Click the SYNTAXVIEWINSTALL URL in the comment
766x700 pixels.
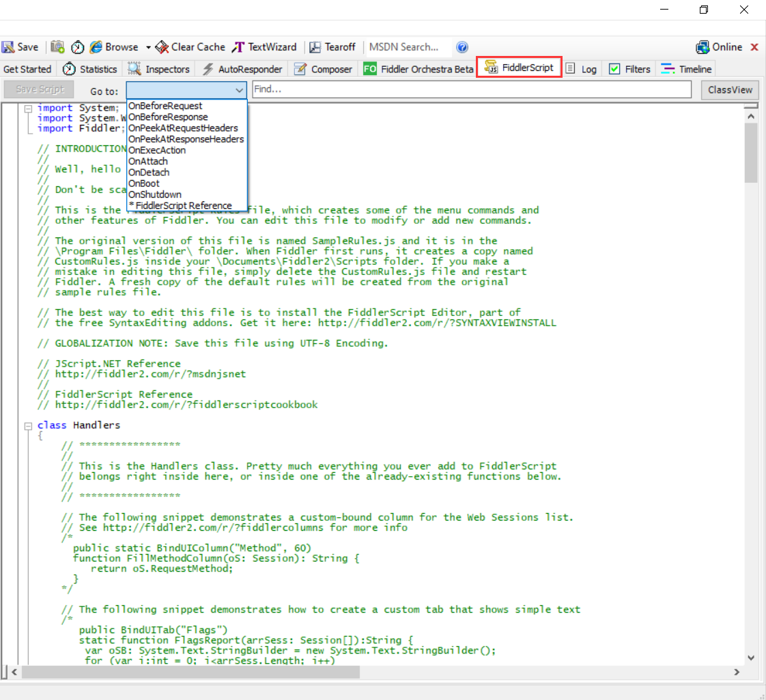click(437, 323)
